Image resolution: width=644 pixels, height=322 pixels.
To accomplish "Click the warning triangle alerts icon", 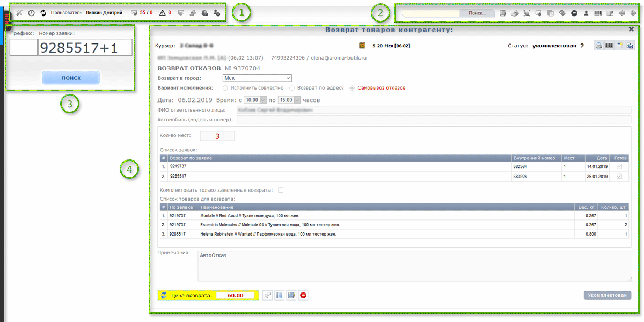I will pyautogui.click(x=163, y=12).
